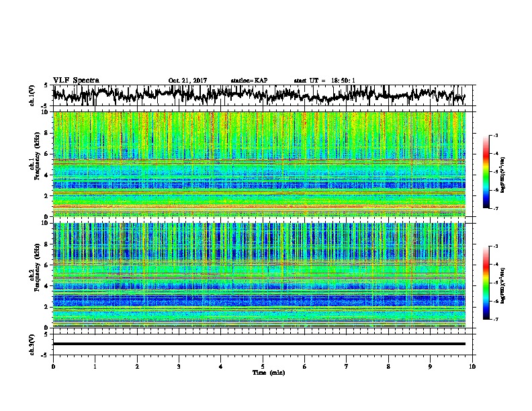
Task: Click the -7 tick on ch.2 color bar
Action: [x=496, y=319]
